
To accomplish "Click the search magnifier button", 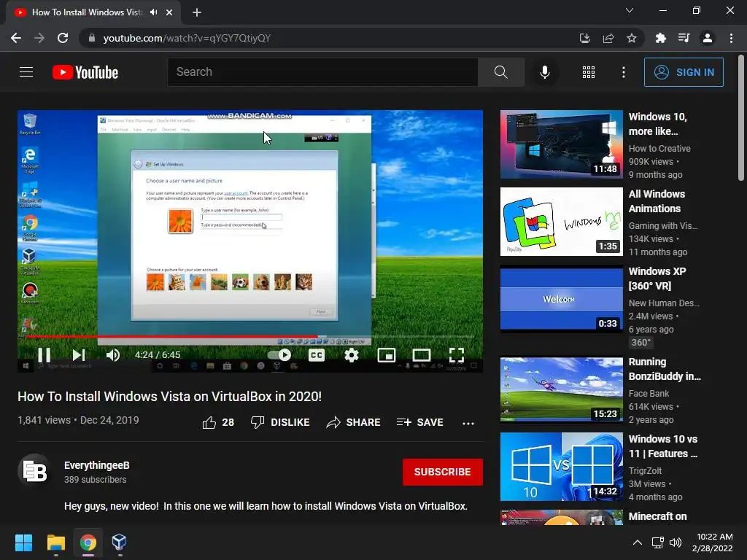I will [x=500, y=72].
